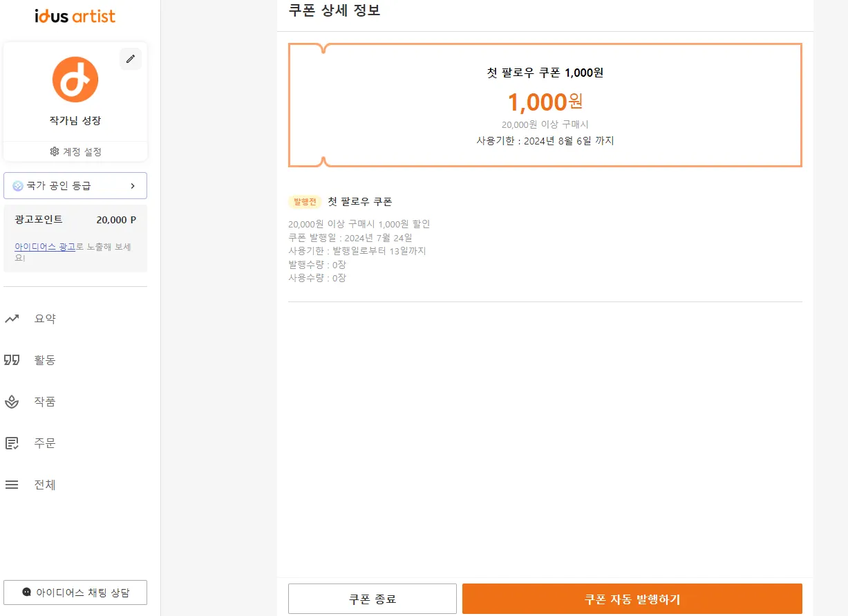Navigate to the 작품 menu item

(45, 402)
